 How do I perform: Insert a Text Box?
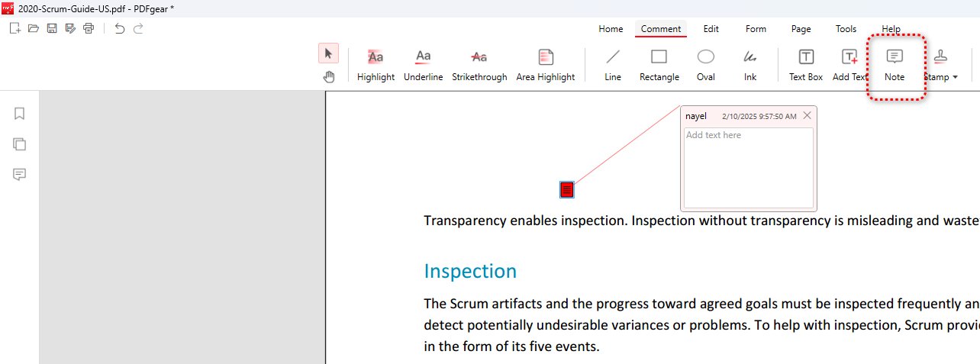(x=806, y=65)
